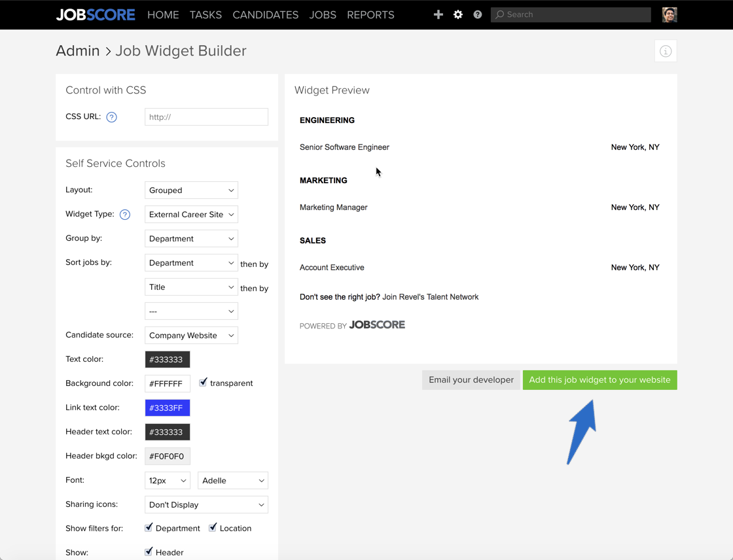Screen dimensions: 733x560
Task: Open the empty third sort dropdown
Action: click(191, 311)
